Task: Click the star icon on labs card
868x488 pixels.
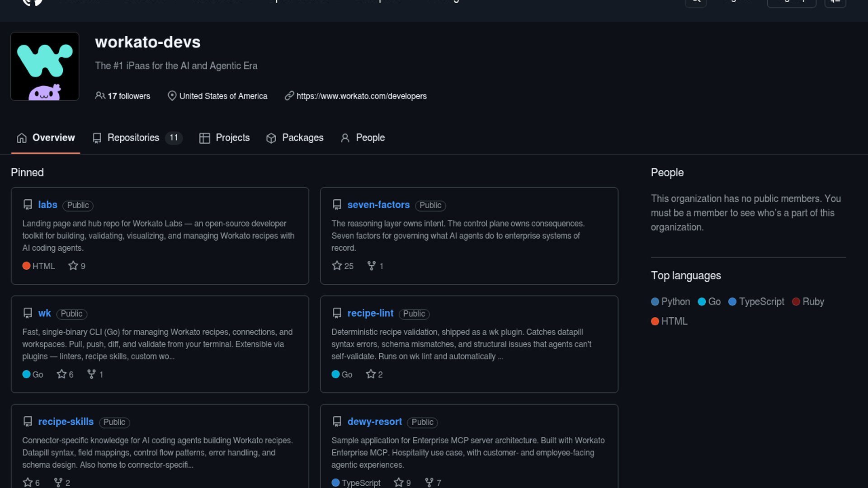Action: coord(73,266)
